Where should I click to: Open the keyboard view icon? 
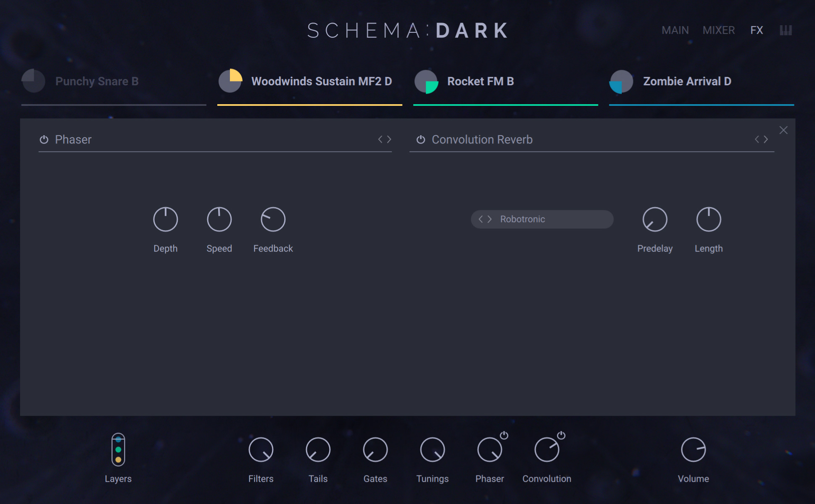pos(786,30)
